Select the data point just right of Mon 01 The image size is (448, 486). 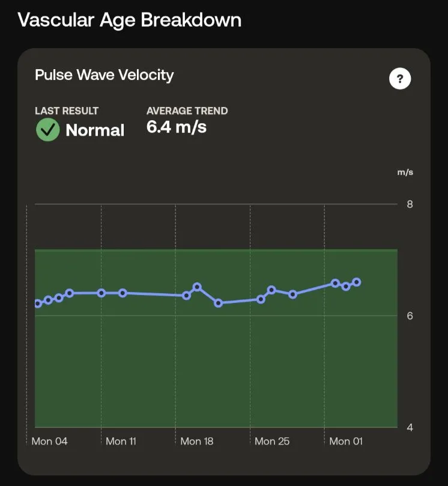[335, 283]
